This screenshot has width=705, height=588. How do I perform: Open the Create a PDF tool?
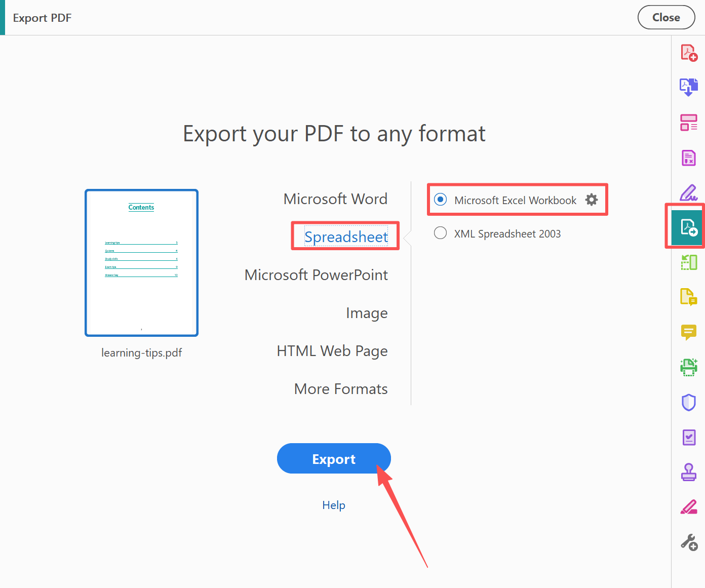click(x=688, y=52)
